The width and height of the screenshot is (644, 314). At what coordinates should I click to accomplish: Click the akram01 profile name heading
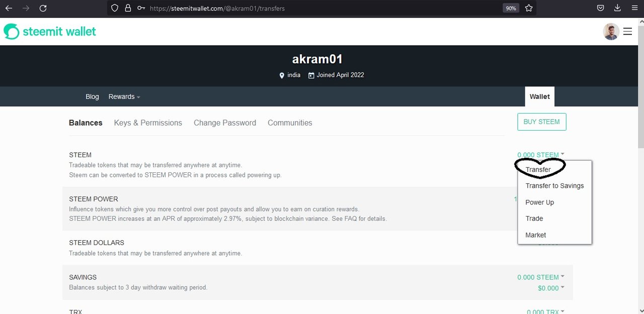coord(317,59)
